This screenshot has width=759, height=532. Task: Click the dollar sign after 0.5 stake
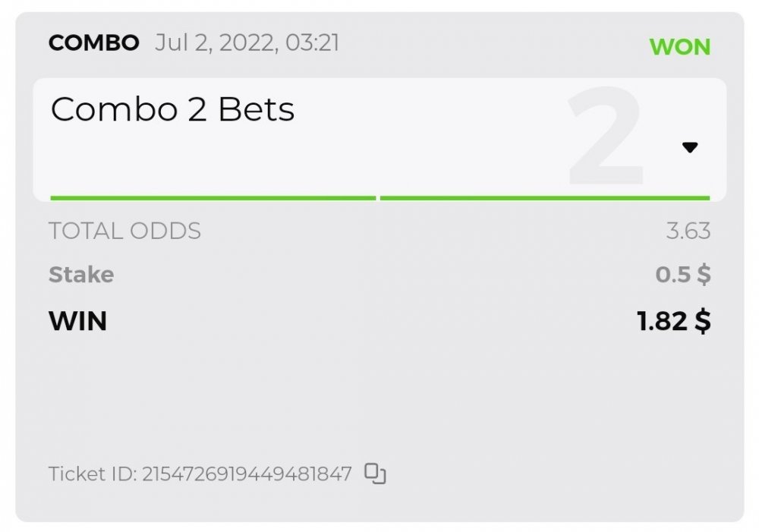[x=704, y=275]
